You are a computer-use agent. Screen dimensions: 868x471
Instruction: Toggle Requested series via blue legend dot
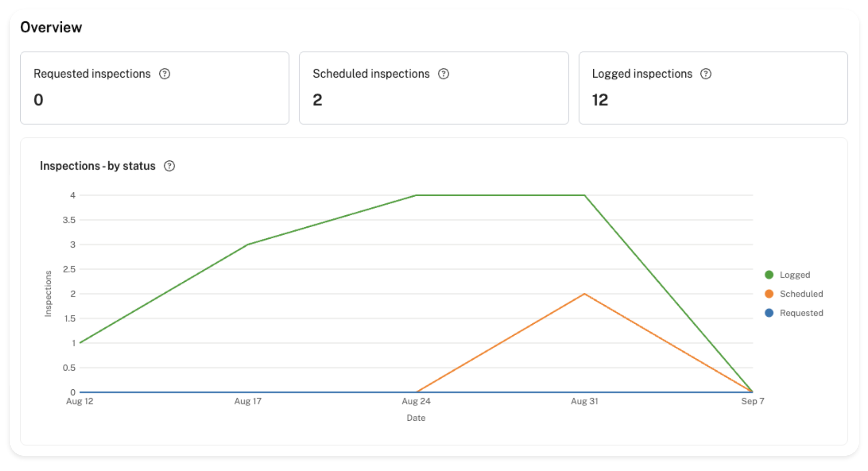(769, 313)
